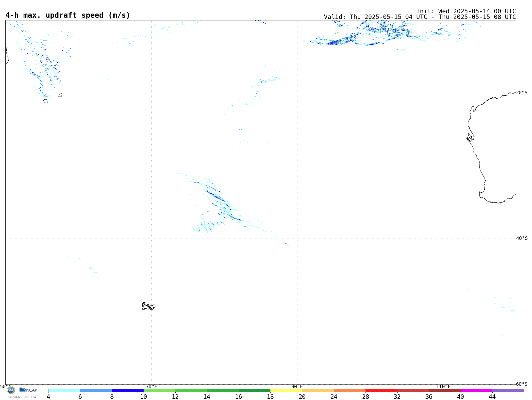Click the dark brown 36-40 color swatch
Screen dimensions: 532x400
(445, 390)
